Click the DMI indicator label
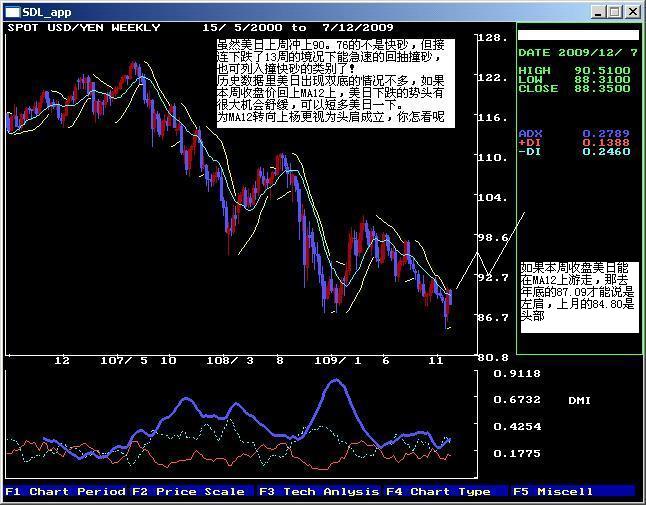Image resolution: width=646 pixels, height=505 pixels. coord(579,400)
